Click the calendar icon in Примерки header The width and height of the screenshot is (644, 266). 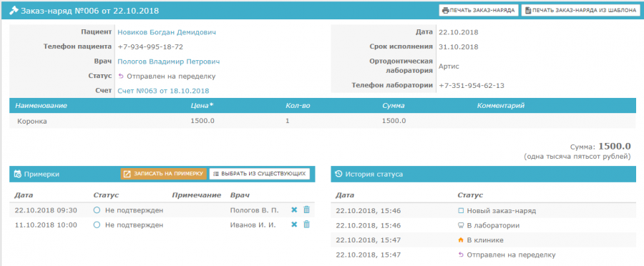click(x=18, y=174)
